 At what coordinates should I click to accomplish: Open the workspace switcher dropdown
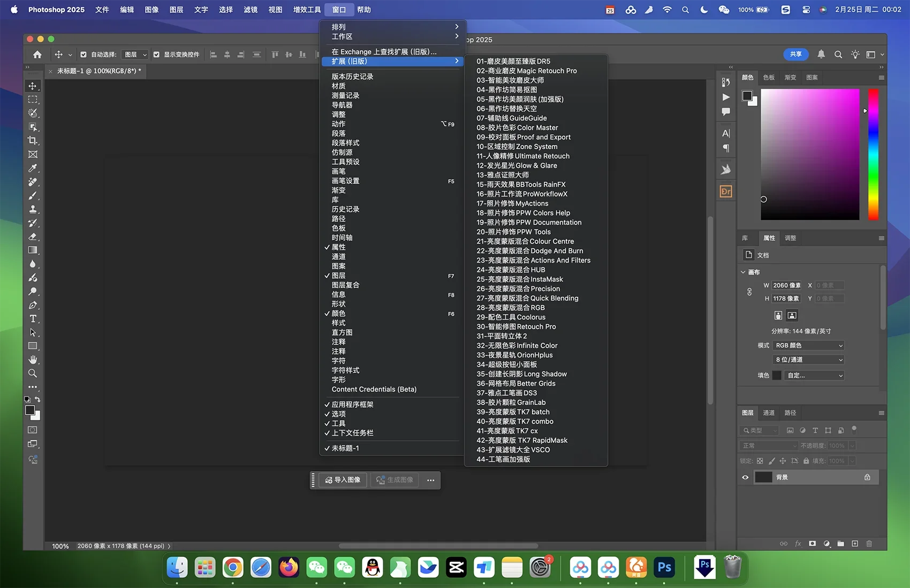click(875, 55)
